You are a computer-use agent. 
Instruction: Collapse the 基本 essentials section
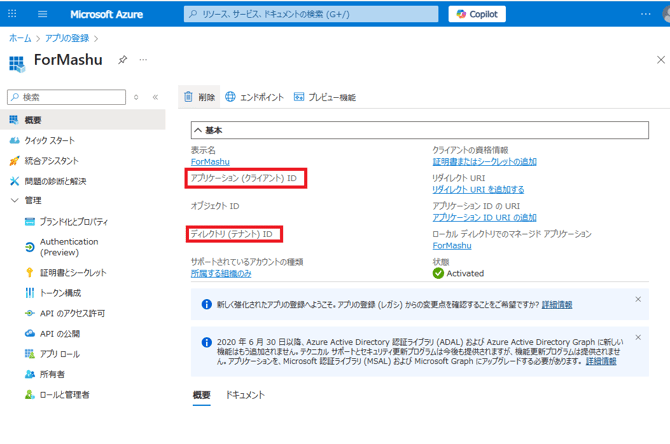198,130
